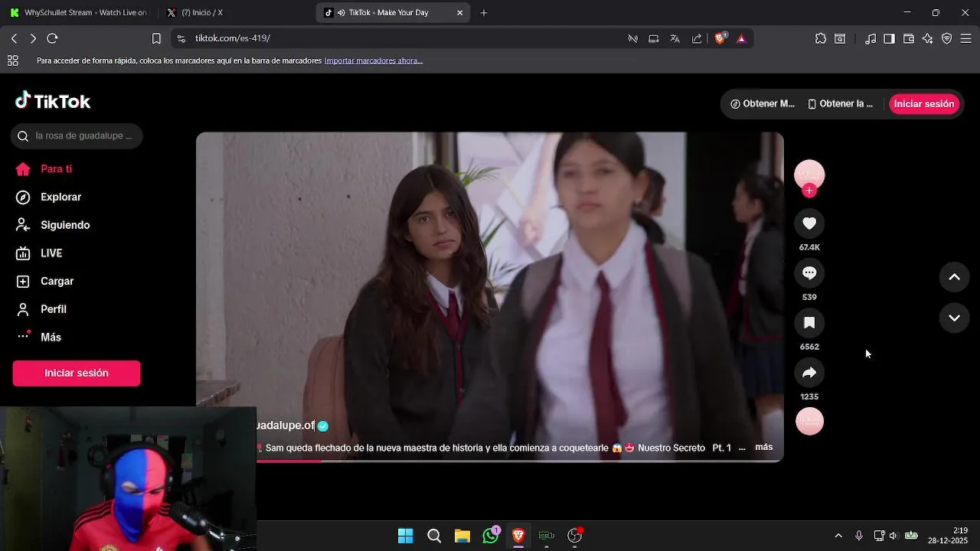This screenshot has width=980, height=551.
Task: Click the address bar URL
Action: [233, 38]
